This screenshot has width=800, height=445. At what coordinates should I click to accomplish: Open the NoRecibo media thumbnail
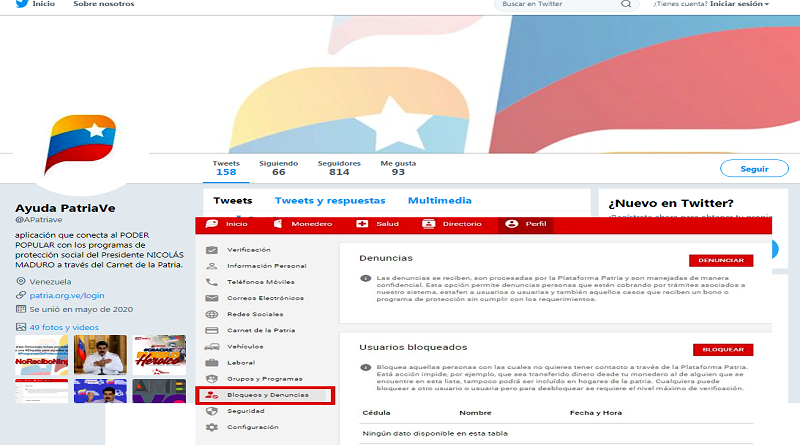pyautogui.click(x=41, y=355)
